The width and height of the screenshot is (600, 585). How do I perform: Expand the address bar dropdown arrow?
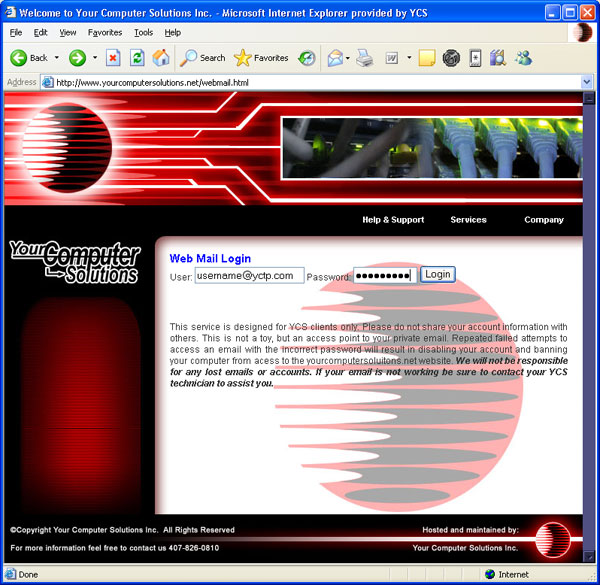click(x=587, y=82)
